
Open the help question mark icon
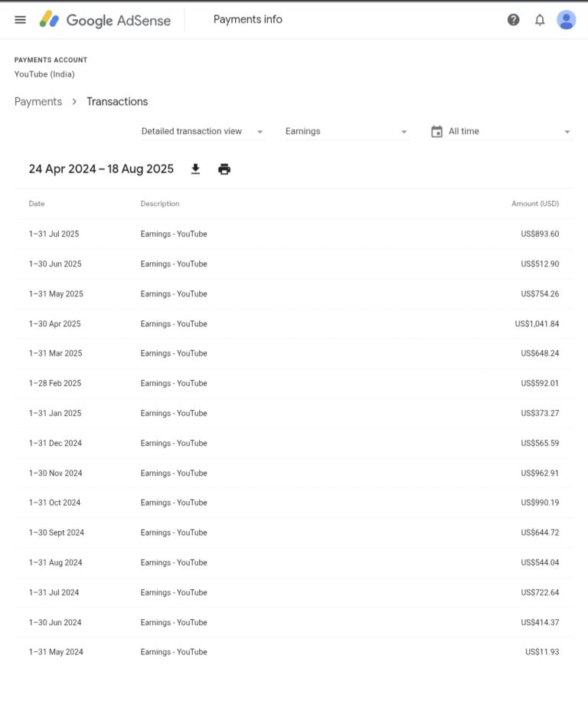click(x=513, y=20)
